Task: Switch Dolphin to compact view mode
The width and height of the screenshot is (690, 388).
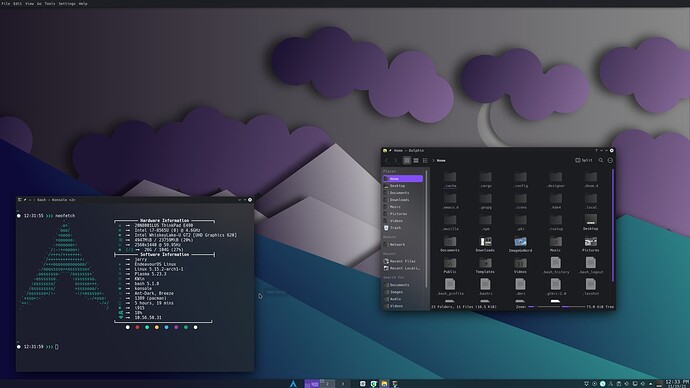Action: [416, 161]
